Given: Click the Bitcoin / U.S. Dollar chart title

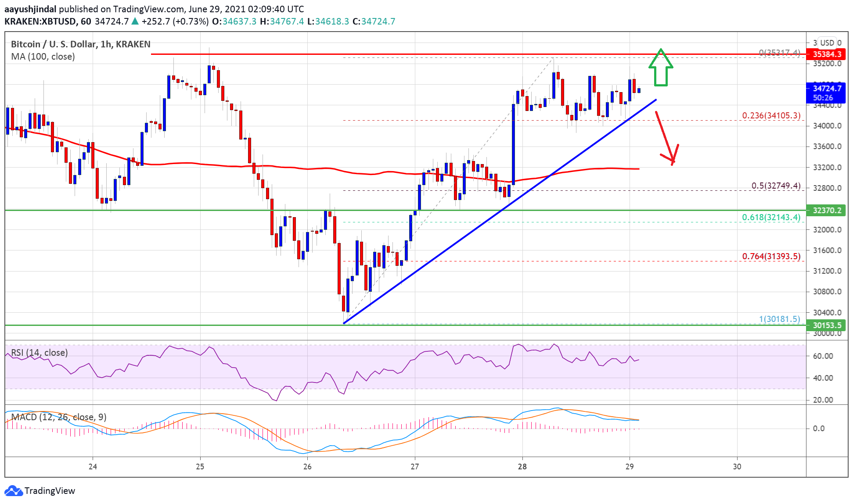Looking at the screenshot, I should coord(80,44).
